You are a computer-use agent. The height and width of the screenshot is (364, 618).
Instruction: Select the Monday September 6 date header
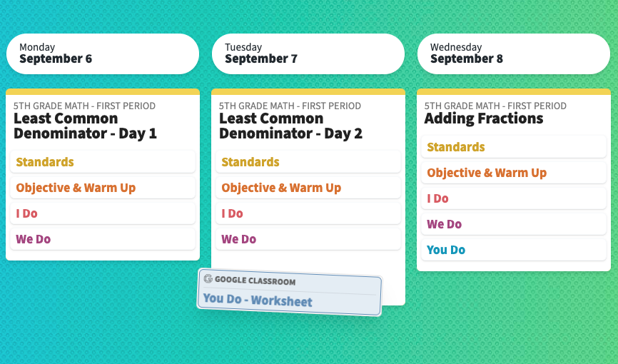(x=103, y=54)
